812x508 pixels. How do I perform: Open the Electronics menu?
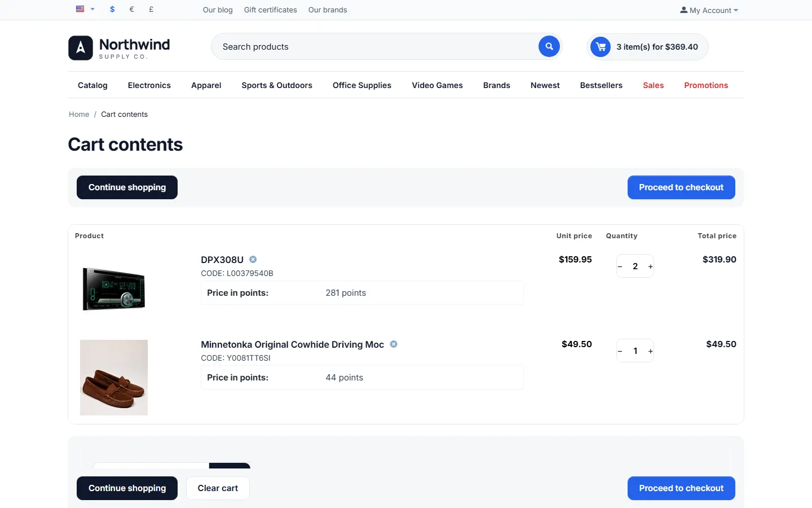[x=149, y=85]
